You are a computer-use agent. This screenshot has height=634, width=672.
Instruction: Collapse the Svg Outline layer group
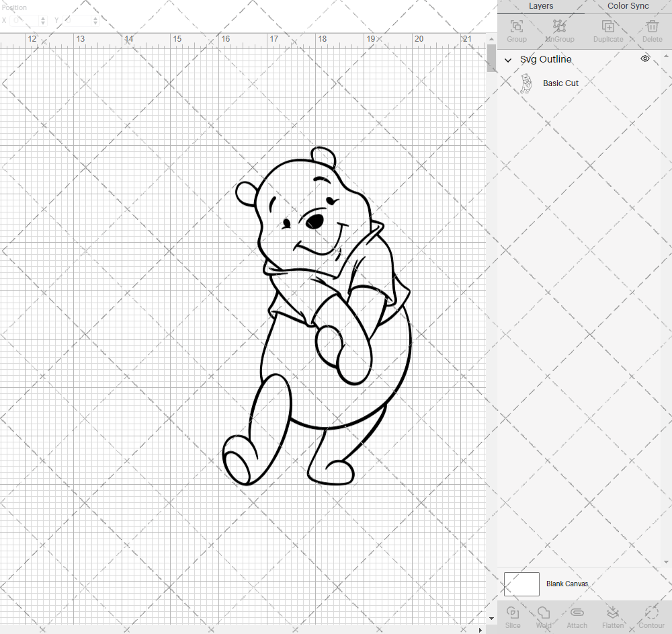pos(508,60)
